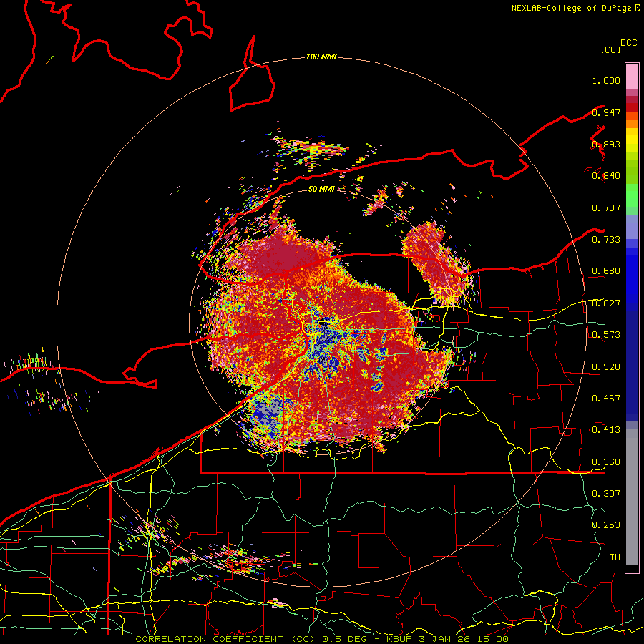
Task: Select the 0.893 scale value
Action: 606,144
